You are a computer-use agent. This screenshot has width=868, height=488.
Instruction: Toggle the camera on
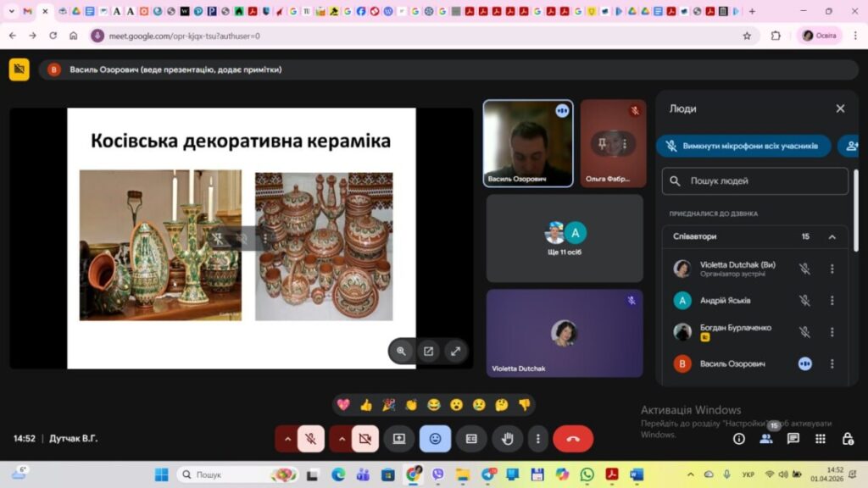[365, 439]
